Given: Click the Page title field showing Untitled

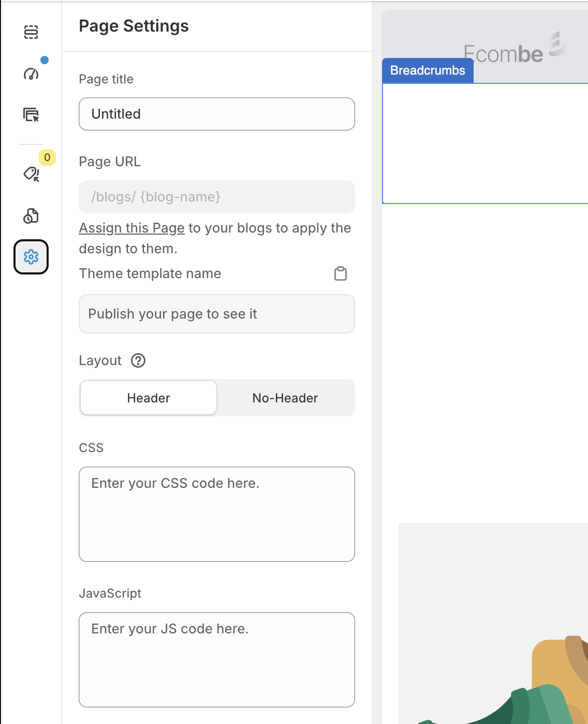Looking at the screenshot, I should (x=216, y=114).
